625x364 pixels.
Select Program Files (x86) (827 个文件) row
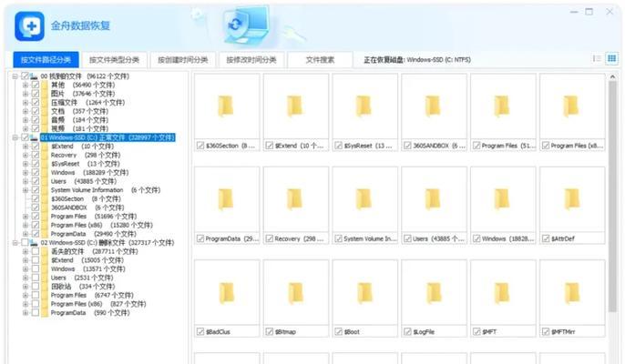[98, 304]
